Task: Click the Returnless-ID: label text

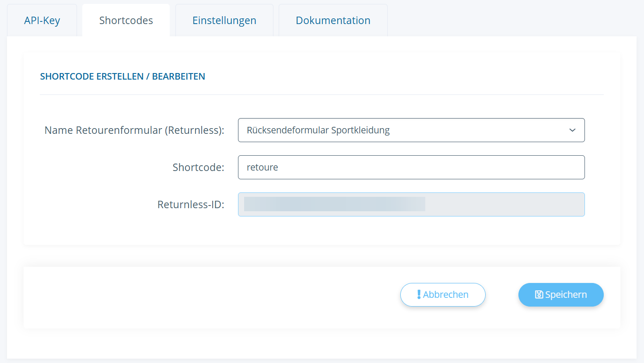Action: 191,205
